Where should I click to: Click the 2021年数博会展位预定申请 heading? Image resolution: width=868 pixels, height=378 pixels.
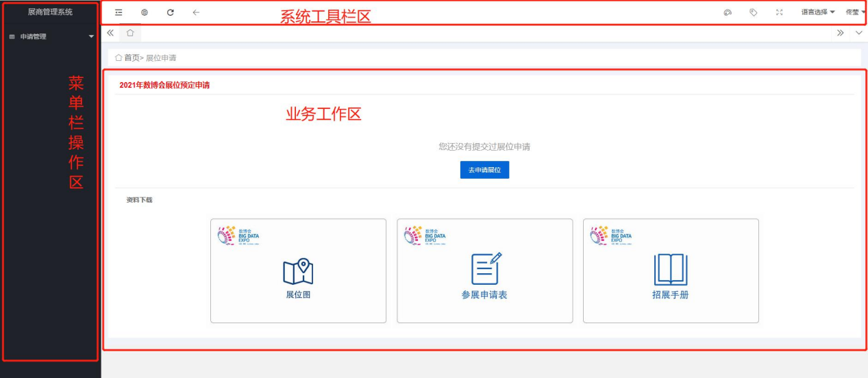click(164, 86)
